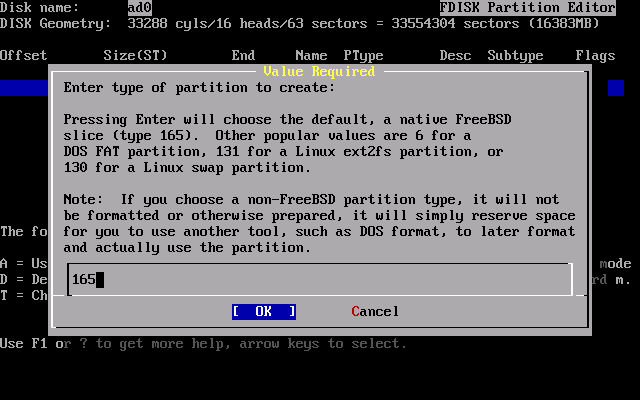This screenshot has height=400, width=640.
Task: Select the Offset column header
Action: coord(24,55)
